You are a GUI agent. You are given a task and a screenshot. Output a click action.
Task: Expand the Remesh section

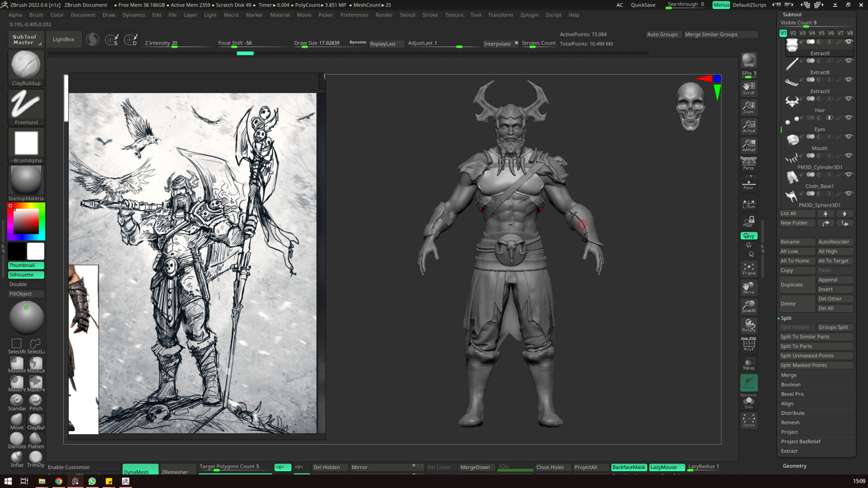[790, 422]
